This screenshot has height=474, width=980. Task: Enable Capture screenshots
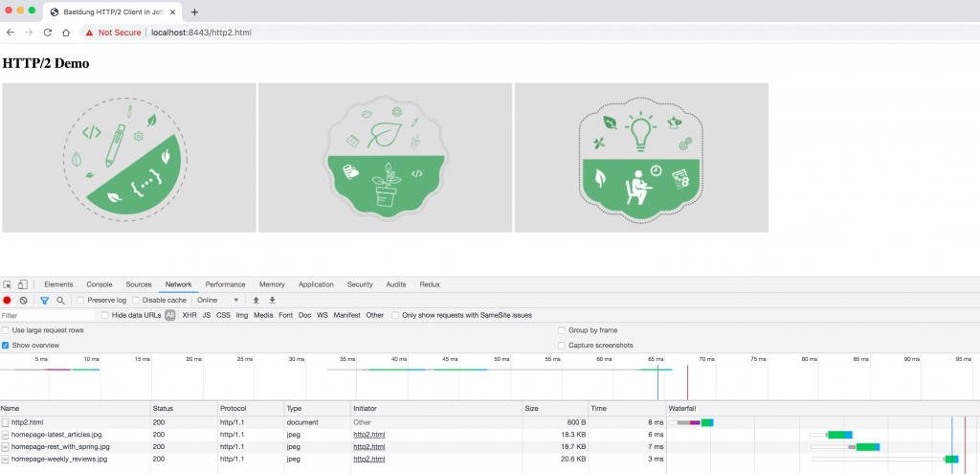point(562,345)
